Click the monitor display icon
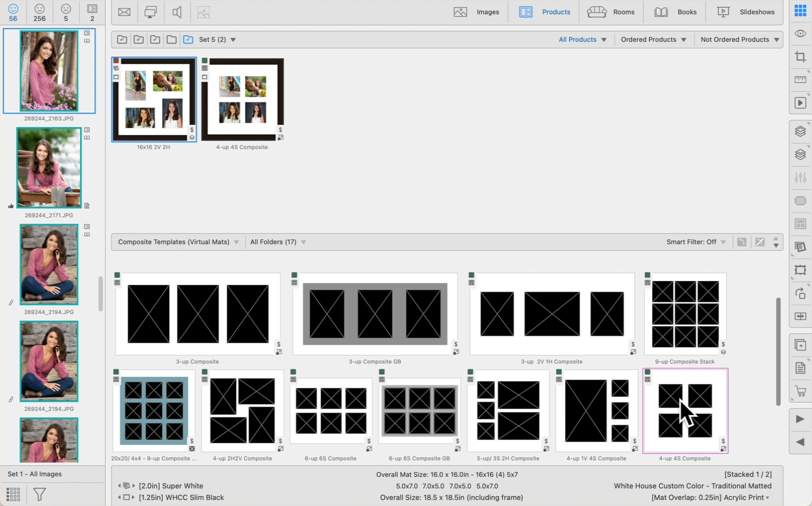 [150, 12]
